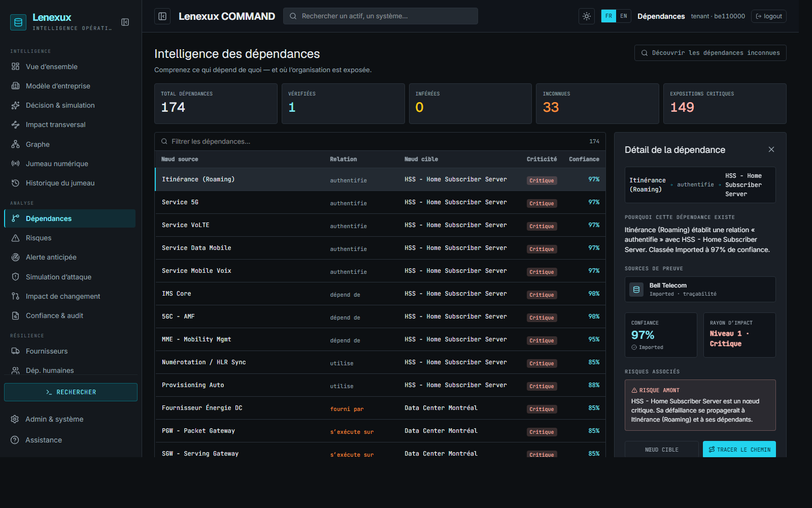Click the Impact de changement icon
Image resolution: width=812 pixels, height=508 pixels.
[x=16, y=296]
